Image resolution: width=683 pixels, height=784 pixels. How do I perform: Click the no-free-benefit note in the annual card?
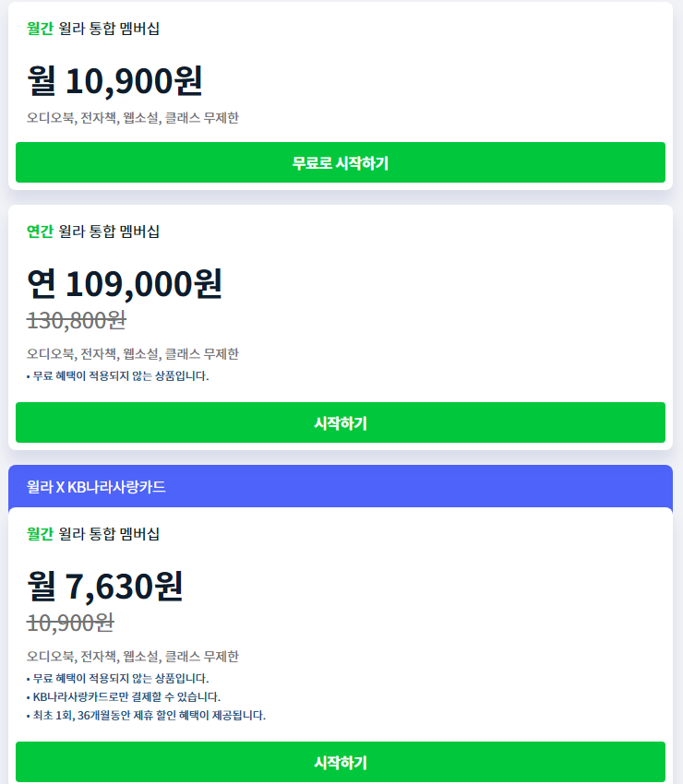click(x=118, y=375)
